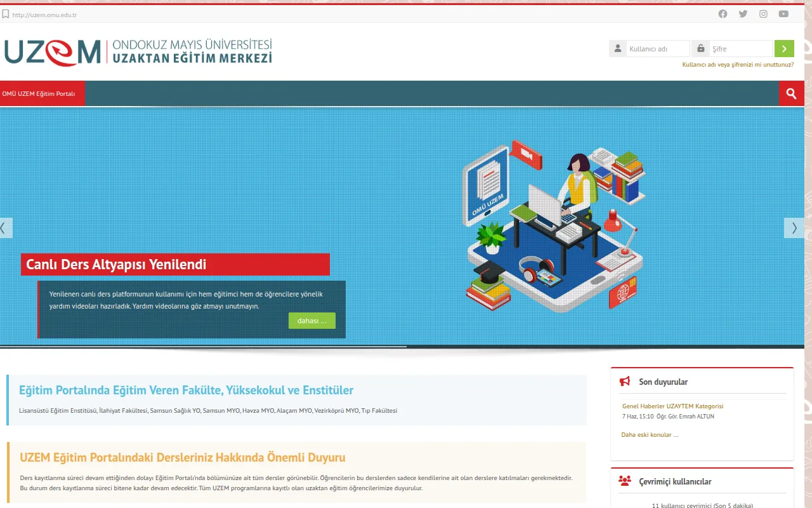Click the uzem.omu.edu.tr address text
The height and width of the screenshot is (508, 812).
pos(44,15)
